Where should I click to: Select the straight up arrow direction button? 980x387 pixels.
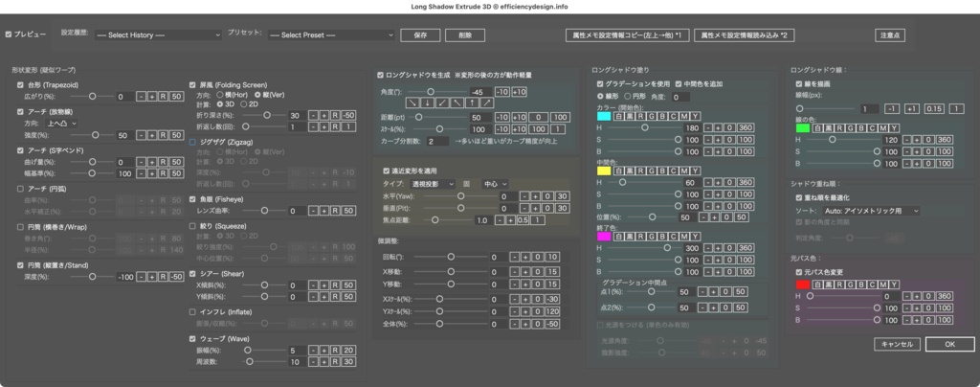tap(472, 103)
